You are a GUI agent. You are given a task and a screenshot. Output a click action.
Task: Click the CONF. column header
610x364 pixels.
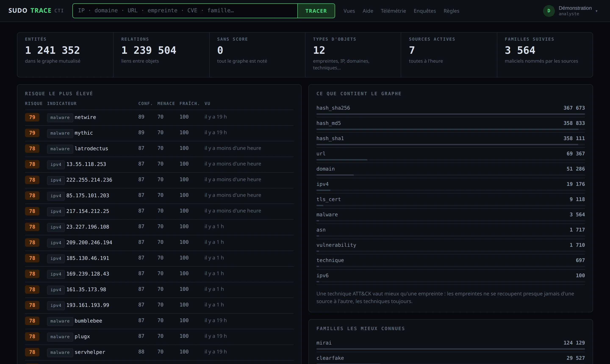click(x=145, y=103)
